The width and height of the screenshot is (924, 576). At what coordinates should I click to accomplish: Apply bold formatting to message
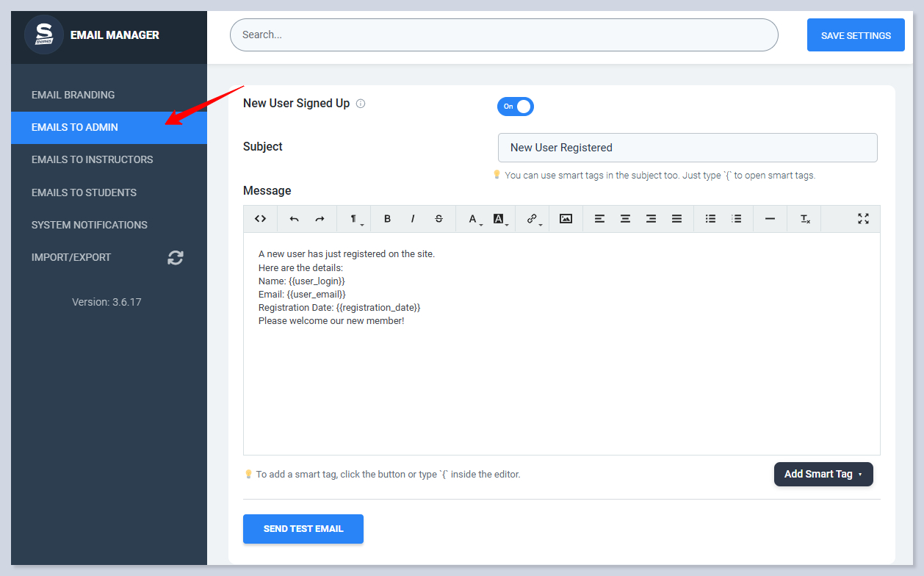click(x=387, y=219)
